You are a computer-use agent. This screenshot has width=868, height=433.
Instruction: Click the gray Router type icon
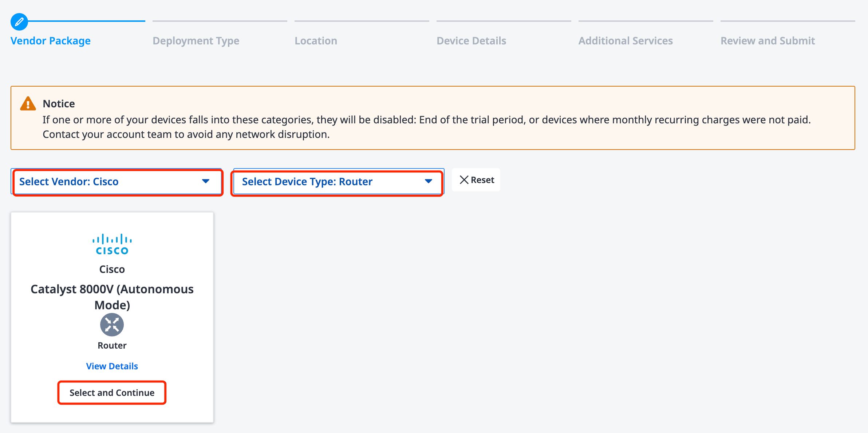[112, 325]
